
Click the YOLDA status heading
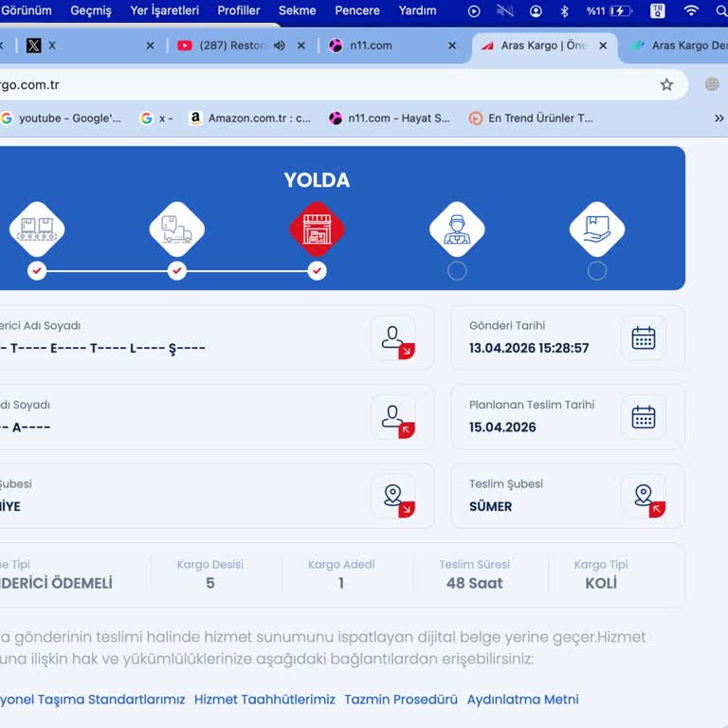pos(318,180)
